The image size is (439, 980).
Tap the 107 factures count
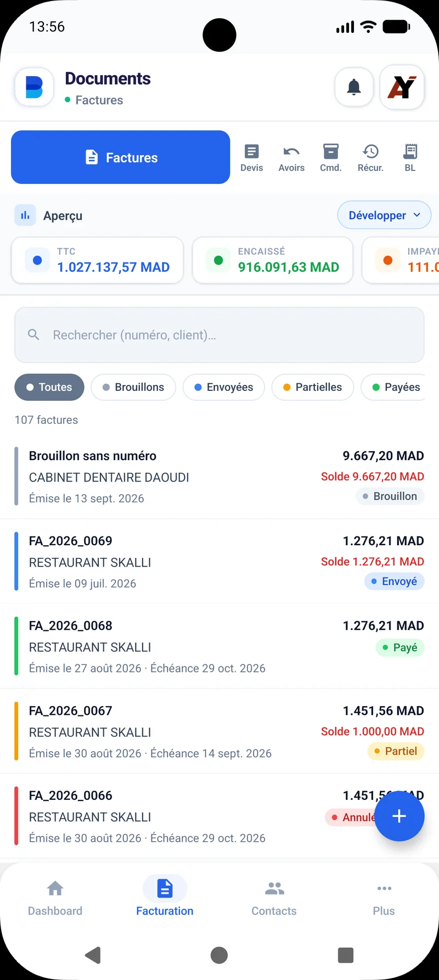point(46,420)
